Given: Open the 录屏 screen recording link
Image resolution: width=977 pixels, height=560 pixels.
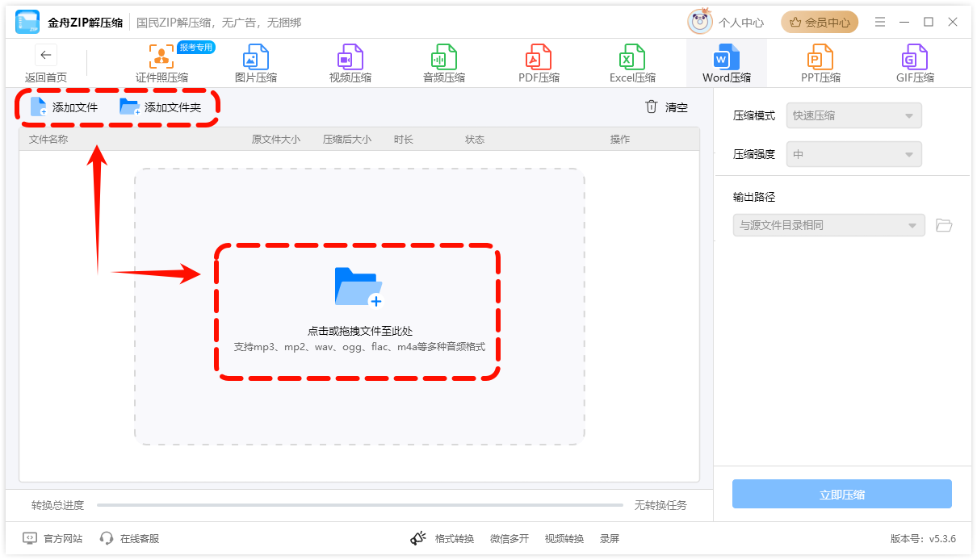Looking at the screenshot, I should [x=610, y=538].
